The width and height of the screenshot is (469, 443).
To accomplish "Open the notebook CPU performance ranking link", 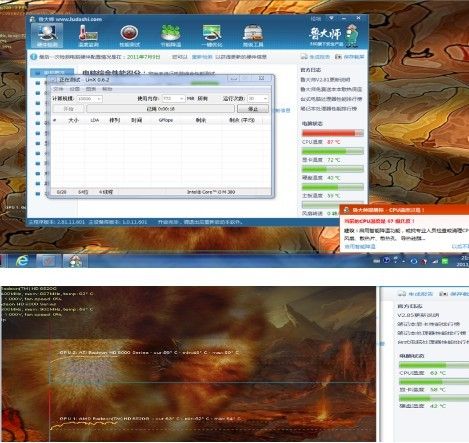I will (x=329, y=109).
